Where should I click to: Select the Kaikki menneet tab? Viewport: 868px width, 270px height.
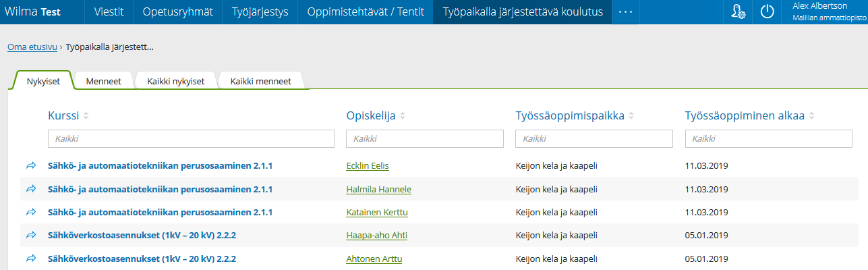260,81
